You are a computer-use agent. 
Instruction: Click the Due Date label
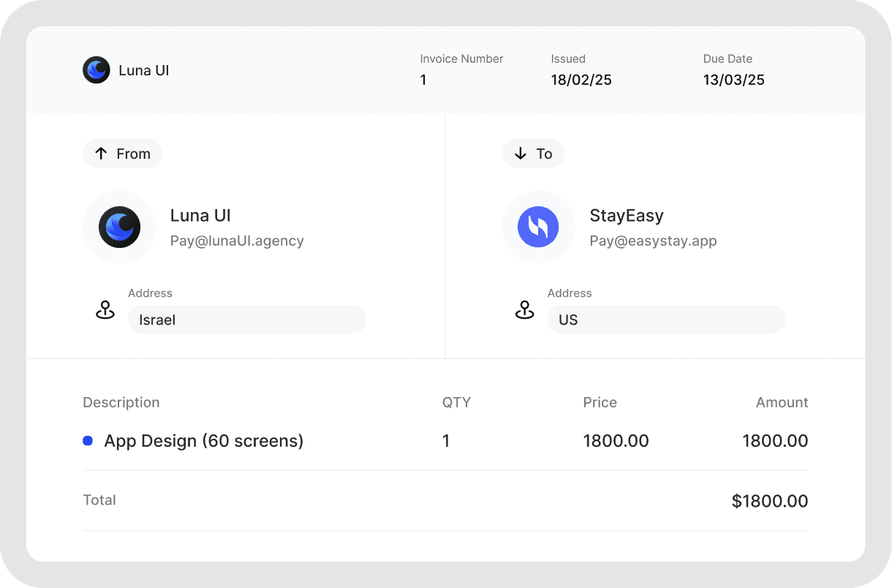click(x=727, y=59)
